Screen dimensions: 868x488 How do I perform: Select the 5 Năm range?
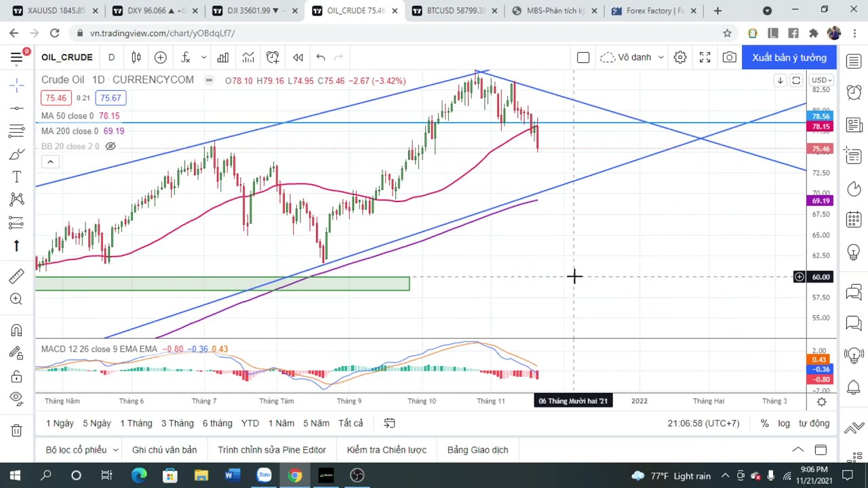[x=316, y=423]
